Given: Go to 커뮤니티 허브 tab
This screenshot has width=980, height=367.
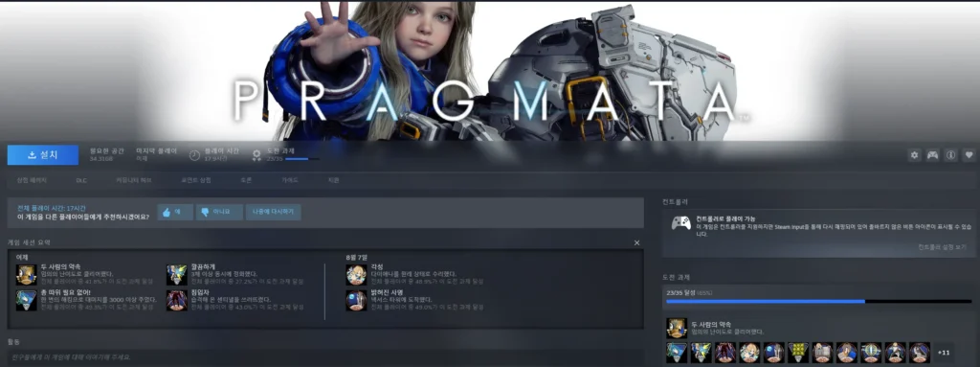Looking at the screenshot, I should point(133,180).
